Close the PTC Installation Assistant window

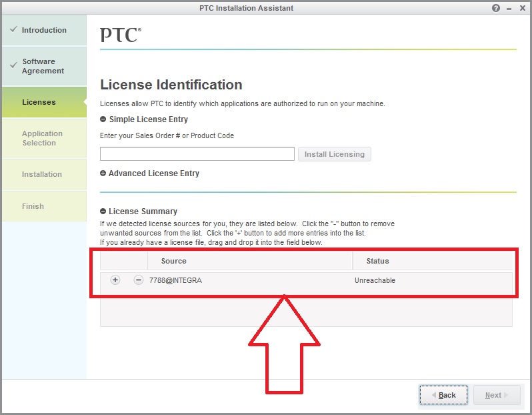coord(523,8)
